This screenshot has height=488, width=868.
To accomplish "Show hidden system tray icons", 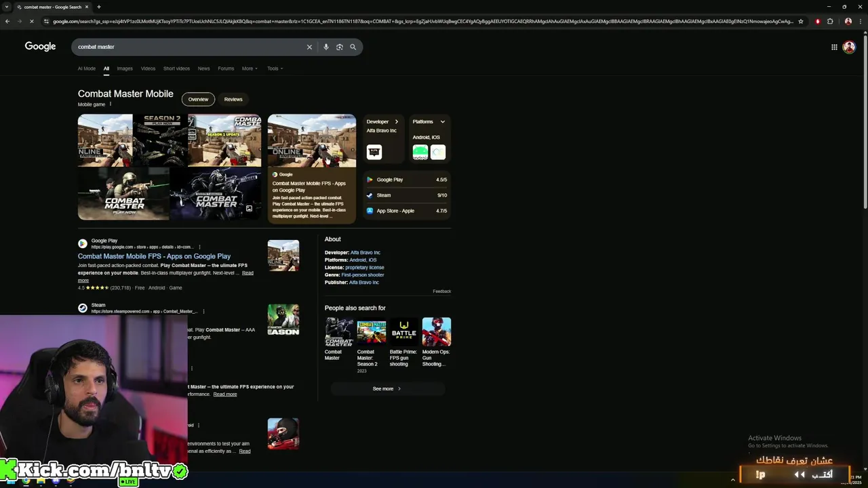I will click(x=732, y=480).
